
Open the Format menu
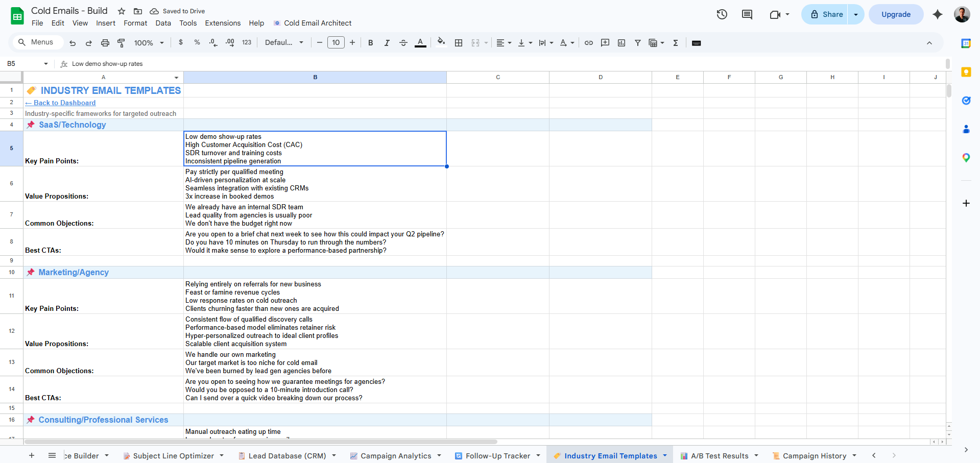tap(135, 23)
